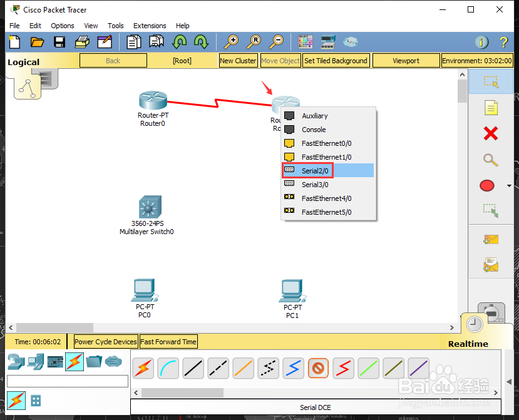Viewport: 519px width, 420px height.
Task: Select the green octal cable
Action: pos(368,368)
